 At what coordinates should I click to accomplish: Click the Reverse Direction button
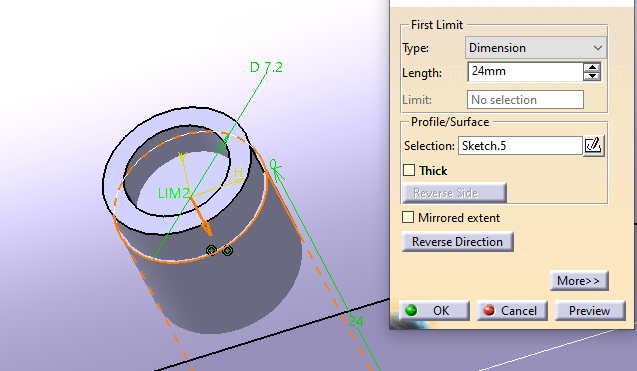457,242
